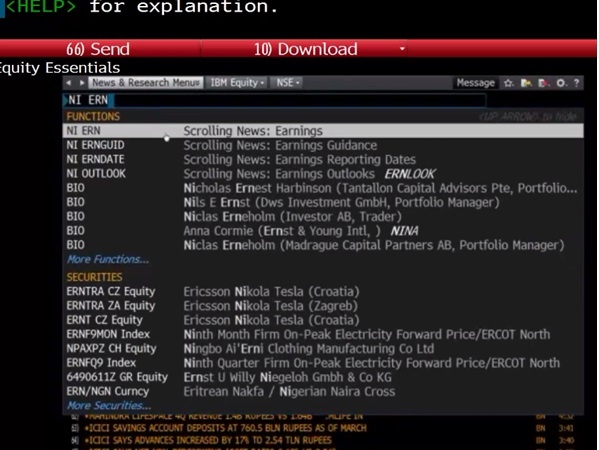Viewport: 599px width, 450px height.
Task: Select NI OUTLOOK Earnings Outlooks function
Action: coord(323,174)
